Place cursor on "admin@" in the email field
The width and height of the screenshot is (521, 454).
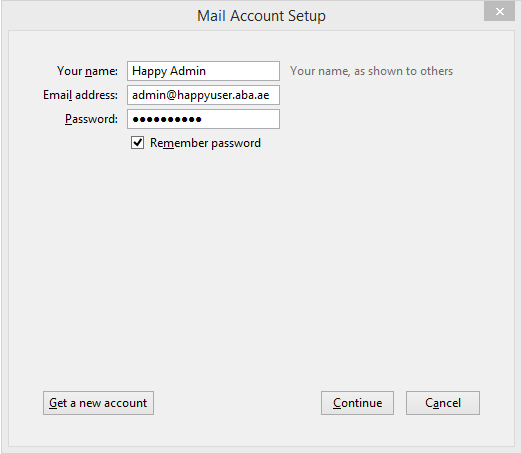click(x=154, y=95)
